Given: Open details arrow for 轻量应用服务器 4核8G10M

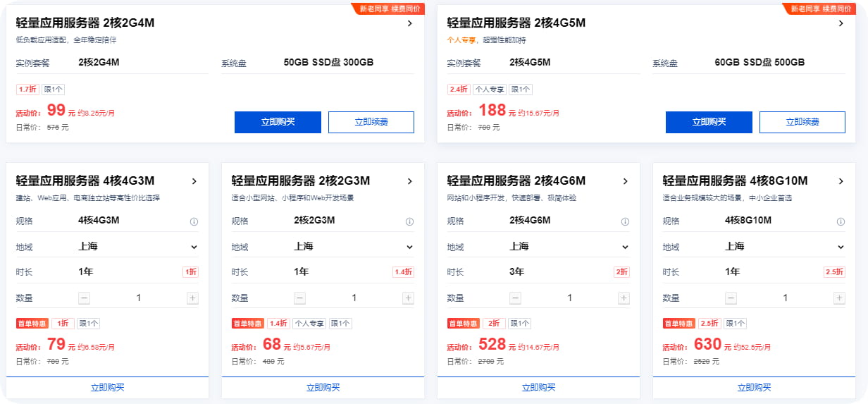Looking at the screenshot, I should pyautogui.click(x=841, y=181).
